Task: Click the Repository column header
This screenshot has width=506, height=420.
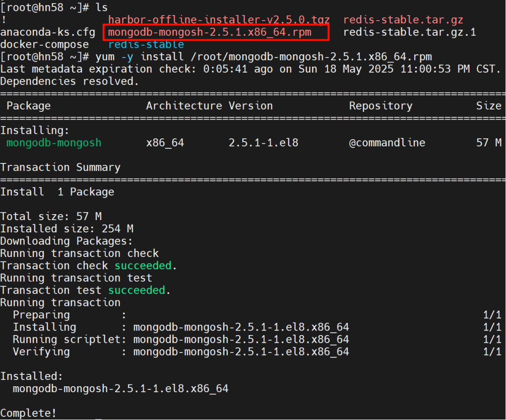Action: point(381,106)
